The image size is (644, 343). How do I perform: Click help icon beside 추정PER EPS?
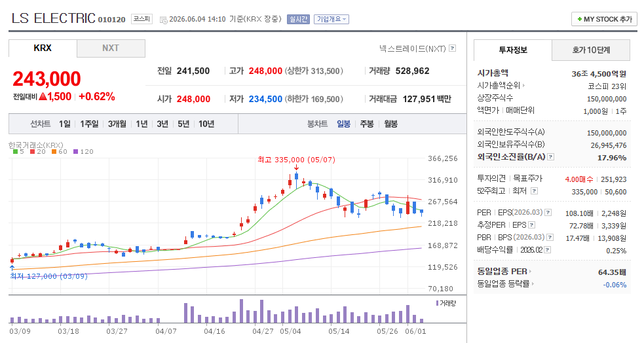[x=531, y=225]
